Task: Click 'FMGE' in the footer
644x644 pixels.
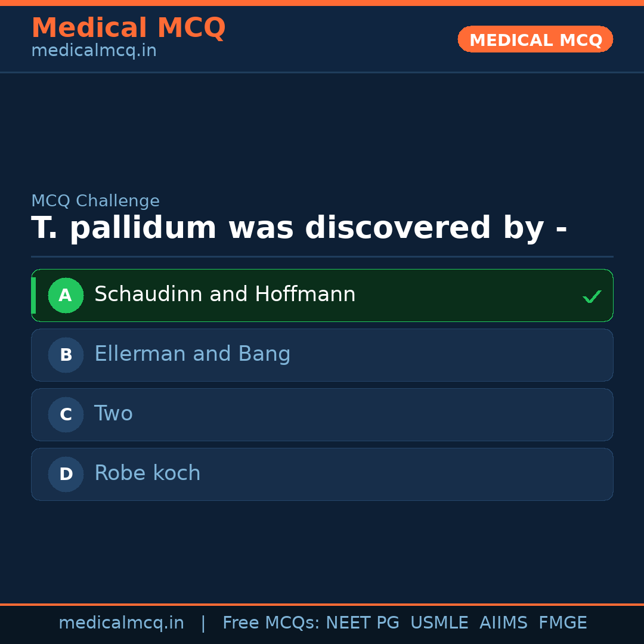Action: 562,623
